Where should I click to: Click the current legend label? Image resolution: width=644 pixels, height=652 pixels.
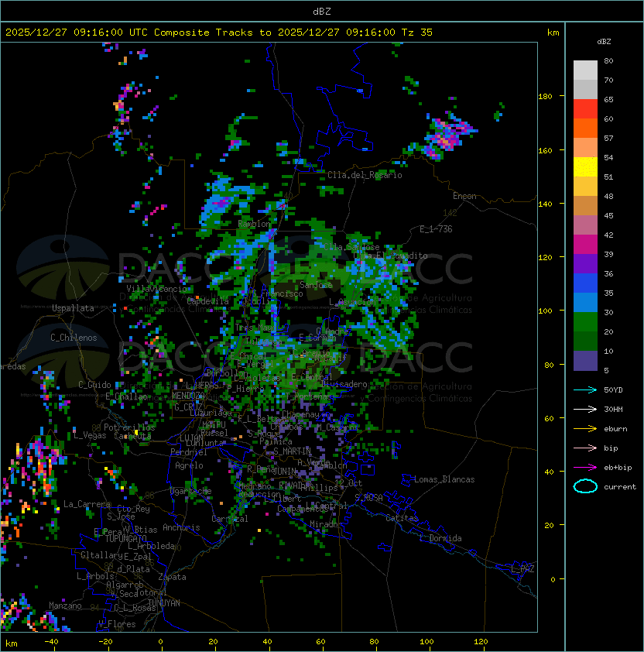[620, 487]
